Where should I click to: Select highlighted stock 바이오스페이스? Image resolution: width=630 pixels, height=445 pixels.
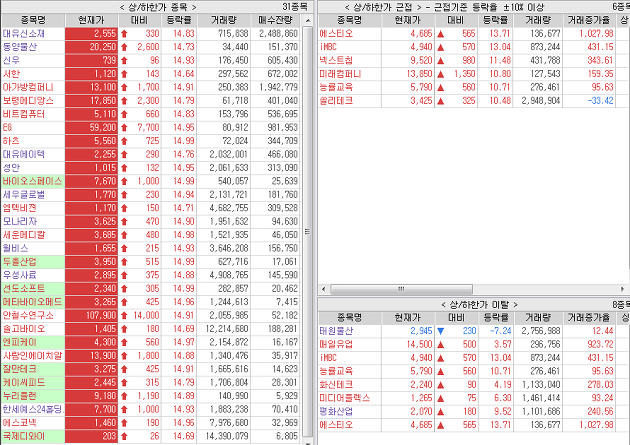coord(32,182)
